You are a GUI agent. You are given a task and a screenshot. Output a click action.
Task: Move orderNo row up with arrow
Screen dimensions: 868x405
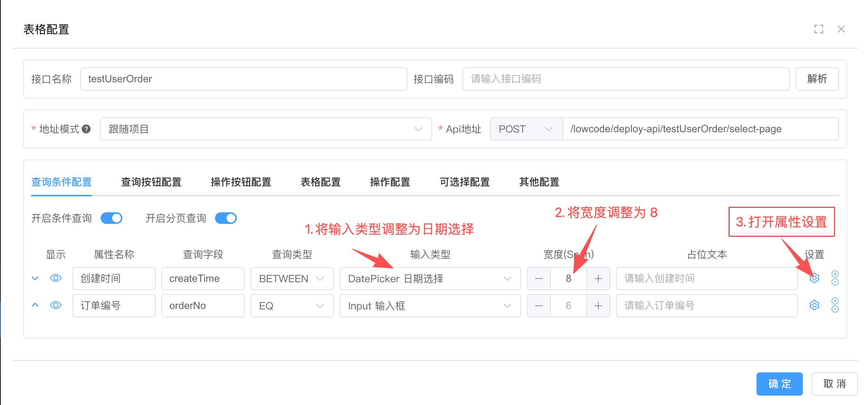[35, 305]
